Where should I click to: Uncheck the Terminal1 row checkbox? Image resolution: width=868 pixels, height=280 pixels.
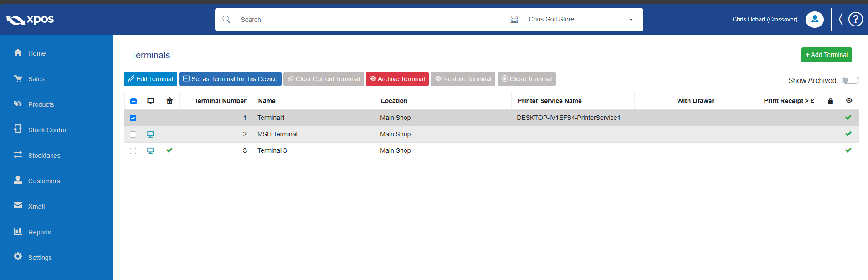coord(133,118)
